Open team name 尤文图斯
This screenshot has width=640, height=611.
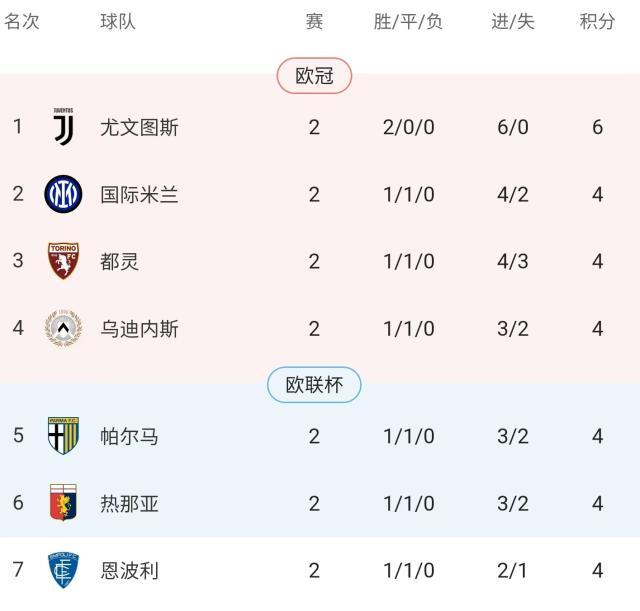pyautogui.click(x=139, y=127)
